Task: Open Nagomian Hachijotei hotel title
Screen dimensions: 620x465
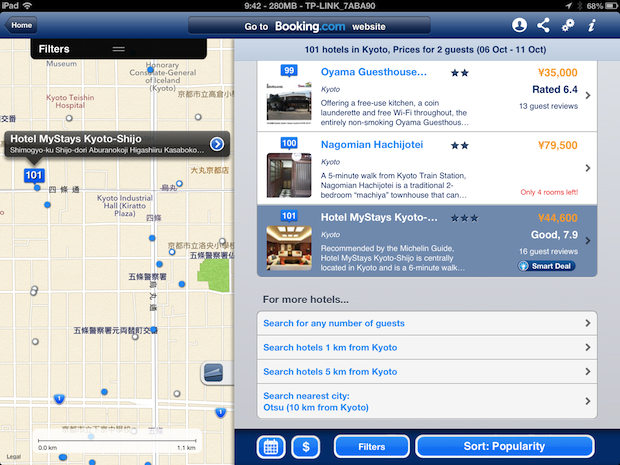Action: click(x=372, y=145)
